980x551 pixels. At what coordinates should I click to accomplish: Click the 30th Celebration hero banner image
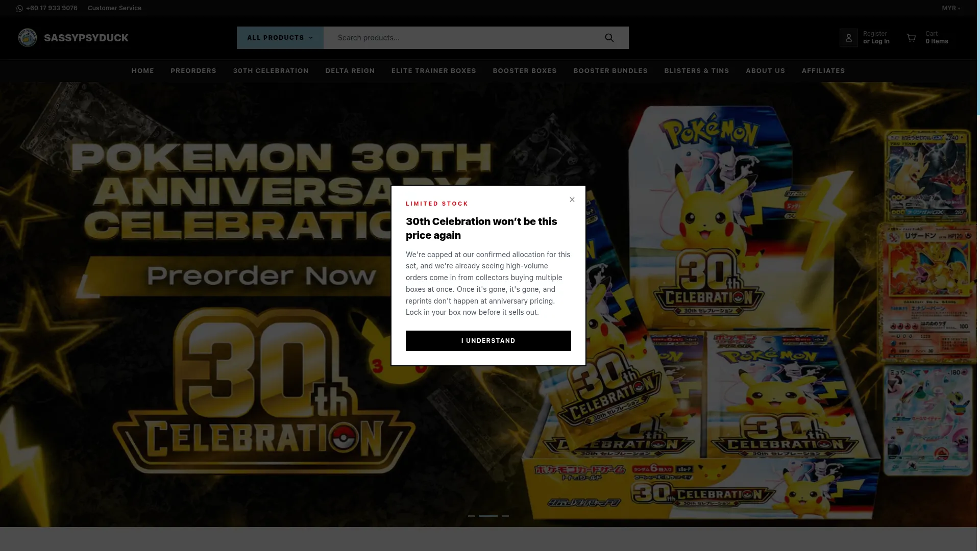(488, 305)
